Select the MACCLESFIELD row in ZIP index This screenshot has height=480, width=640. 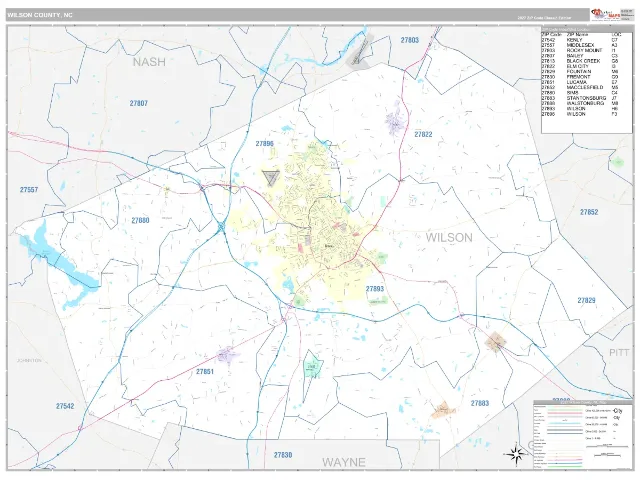coord(580,88)
